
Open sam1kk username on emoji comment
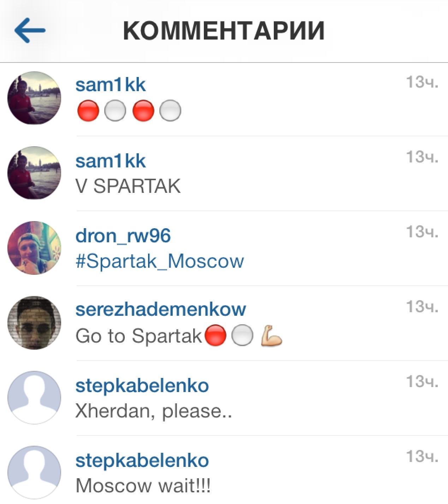click(x=110, y=85)
